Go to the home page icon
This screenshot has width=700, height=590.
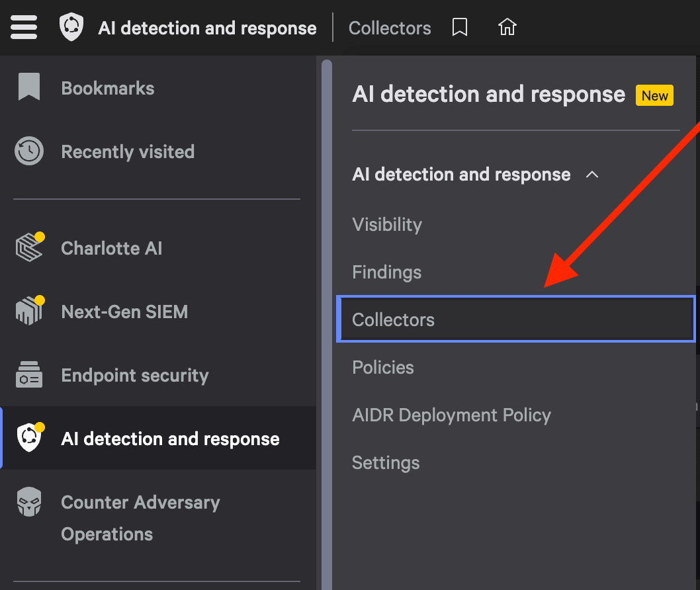click(x=507, y=27)
